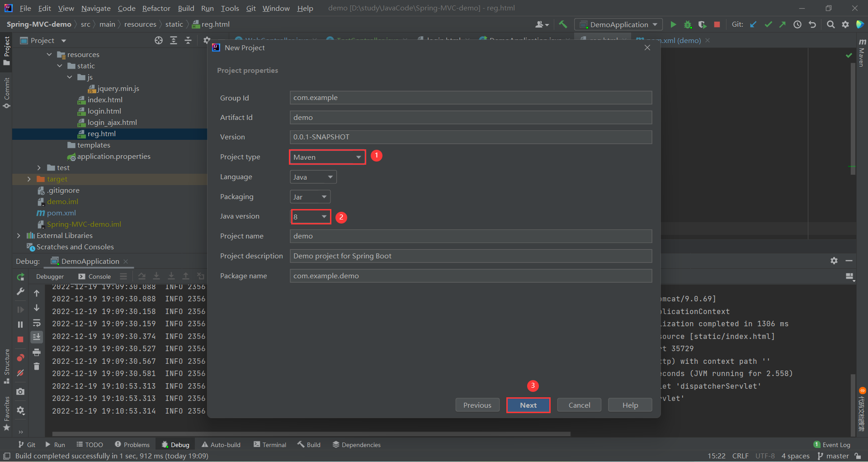Open the Tools menu
This screenshot has width=868, height=462.
(230, 8)
